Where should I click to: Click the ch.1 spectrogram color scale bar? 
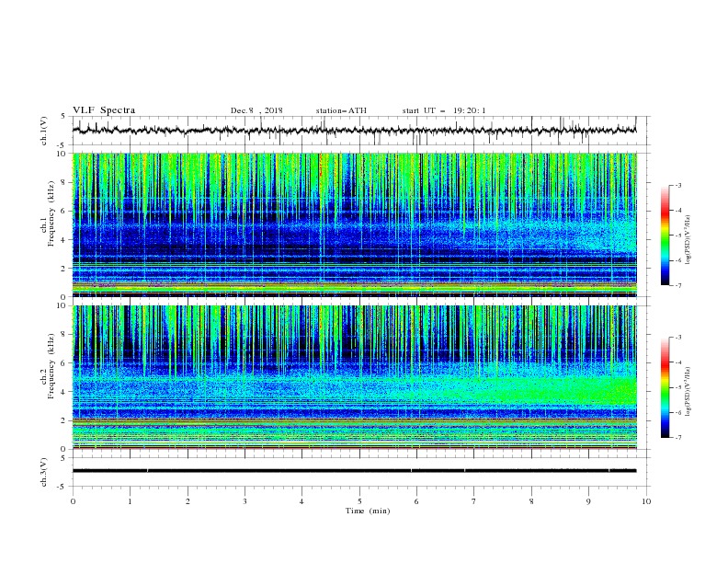(x=665, y=236)
